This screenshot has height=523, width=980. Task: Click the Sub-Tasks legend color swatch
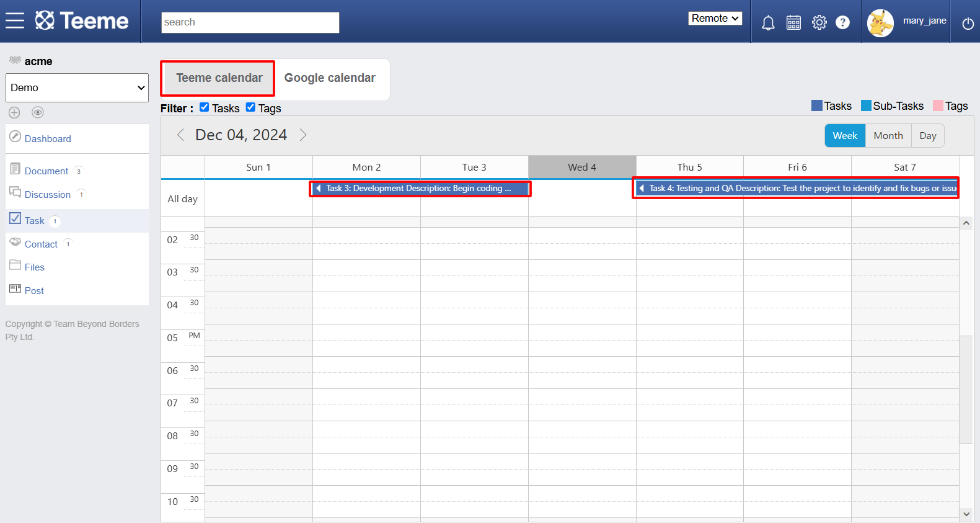point(867,105)
